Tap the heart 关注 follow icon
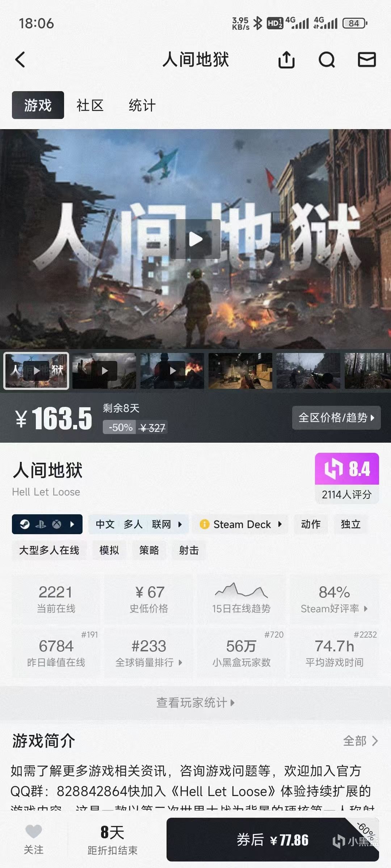This screenshot has width=391, height=868. (x=33, y=832)
